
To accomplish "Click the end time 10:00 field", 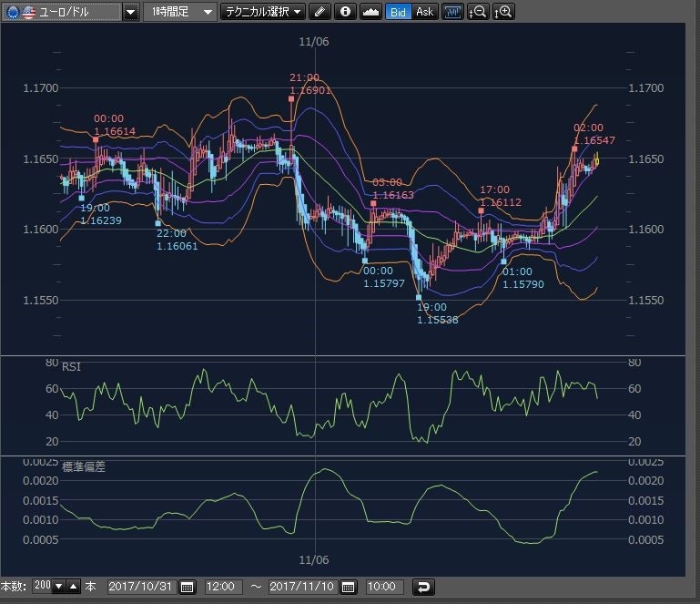I will click(384, 586).
